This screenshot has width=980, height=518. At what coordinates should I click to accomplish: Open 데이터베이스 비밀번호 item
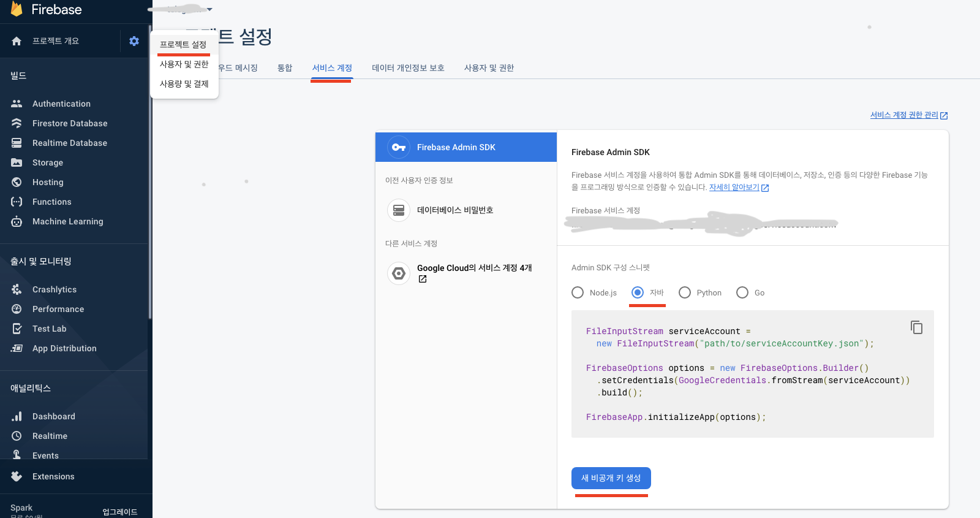466,210
